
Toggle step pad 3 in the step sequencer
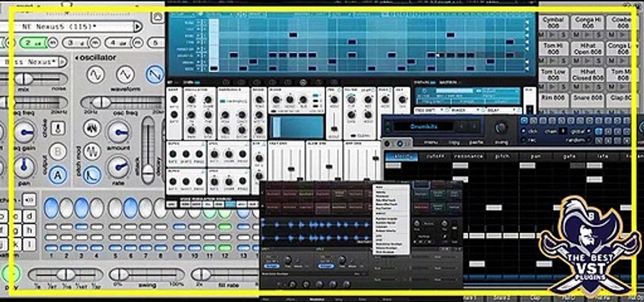click(x=82, y=208)
